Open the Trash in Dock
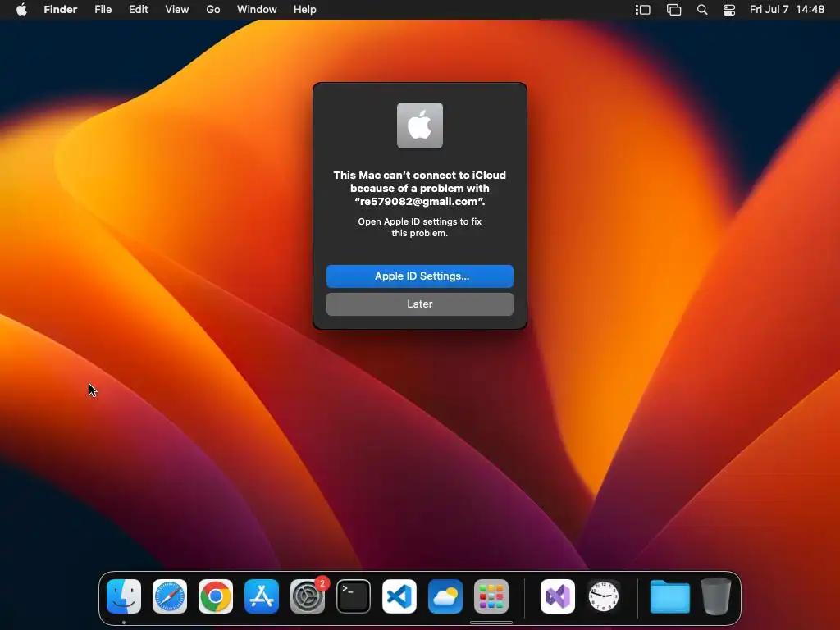840x630 pixels. pyautogui.click(x=715, y=596)
